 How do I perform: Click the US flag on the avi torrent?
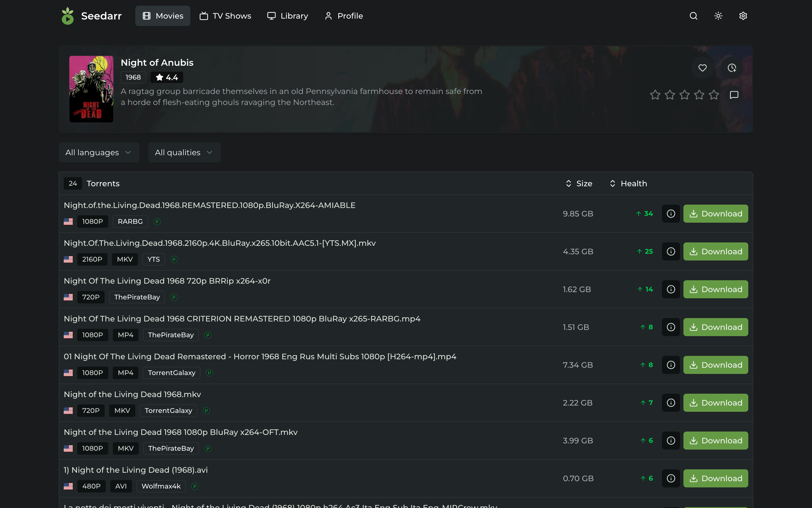pos(68,486)
